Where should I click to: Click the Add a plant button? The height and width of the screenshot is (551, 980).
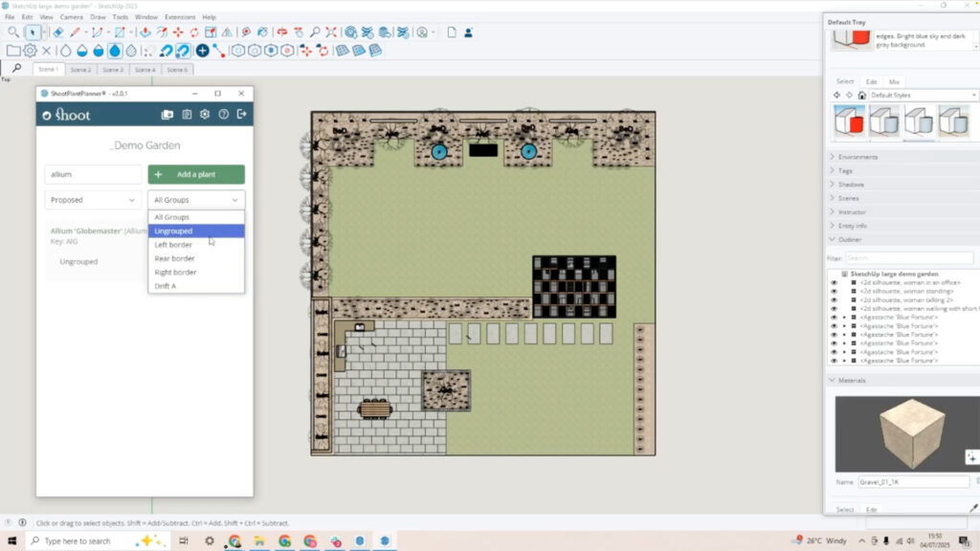coord(195,174)
